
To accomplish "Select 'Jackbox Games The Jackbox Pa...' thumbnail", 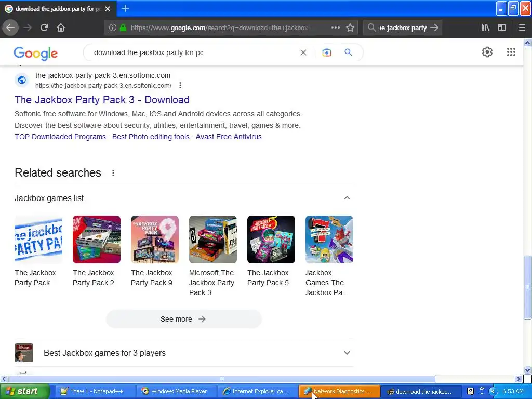I will point(329,239).
